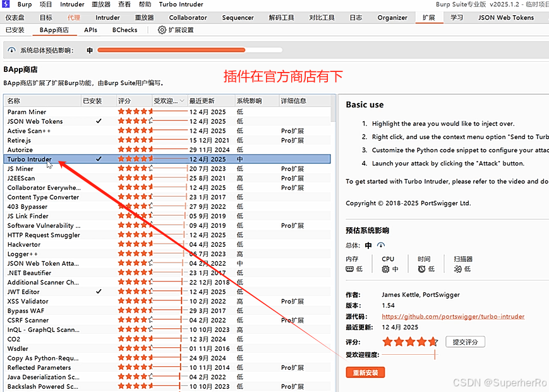Open the extension settings gear icon
The width and height of the screenshot is (549, 392).
pyautogui.click(x=162, y=30)
